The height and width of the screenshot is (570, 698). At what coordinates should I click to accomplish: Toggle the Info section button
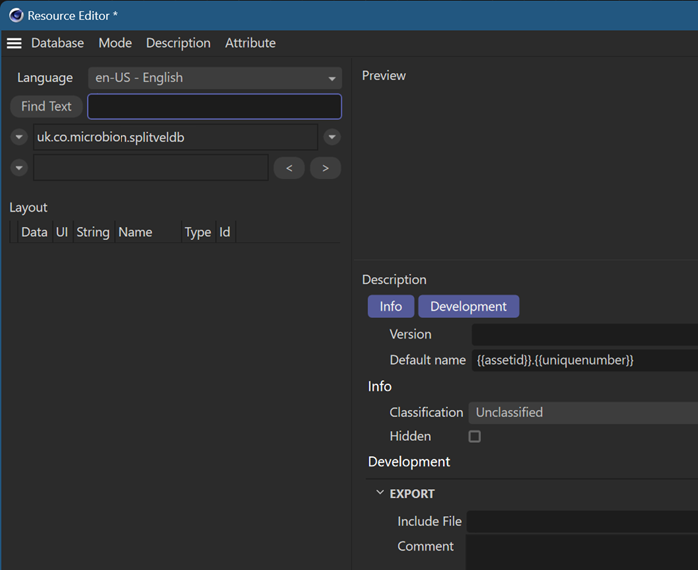pyautogui.click(x=390, y=306)
